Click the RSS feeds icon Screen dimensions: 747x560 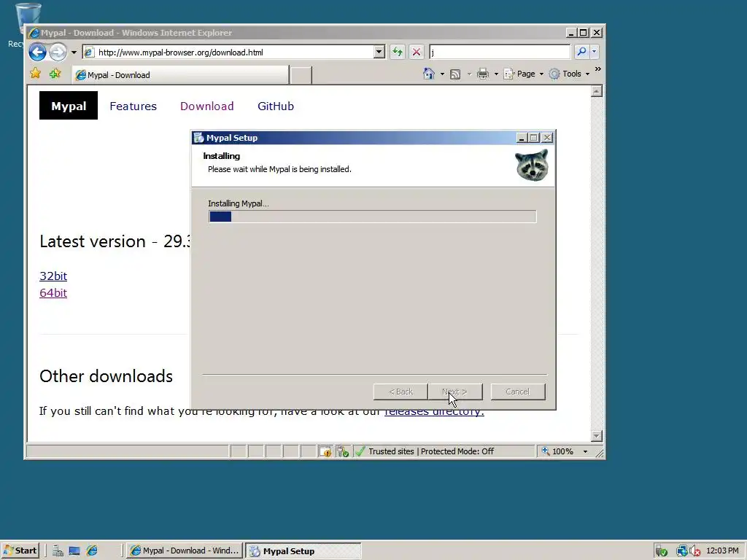(455, 74)
